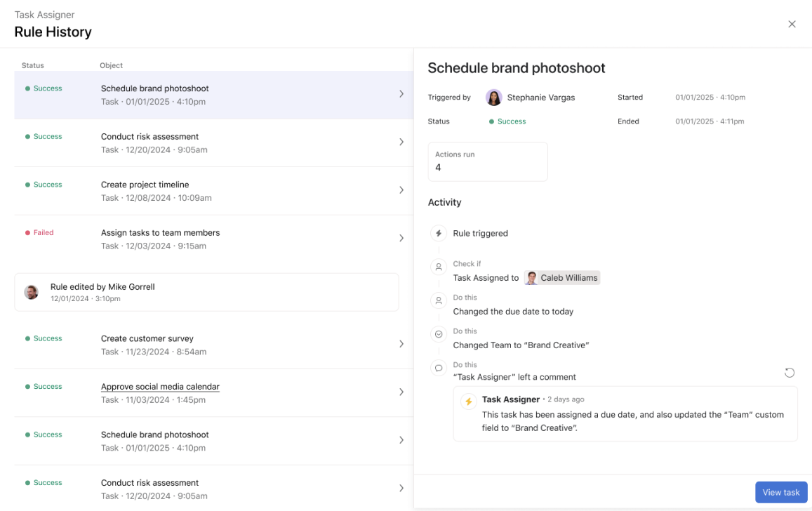Click the undo arrow icon next to comment
Image resolution: width=812 pixels, height=511 pixels.
790,373
